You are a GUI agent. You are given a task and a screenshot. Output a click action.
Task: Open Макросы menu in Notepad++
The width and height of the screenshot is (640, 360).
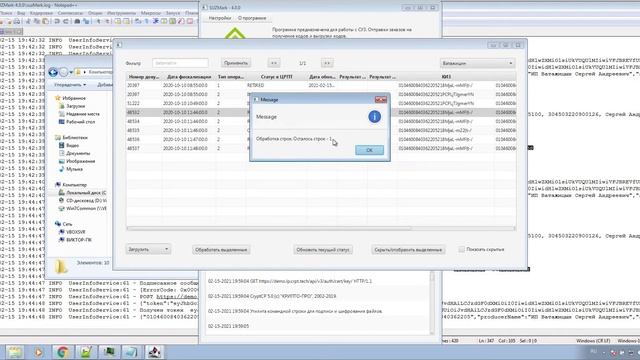point(151,13)
